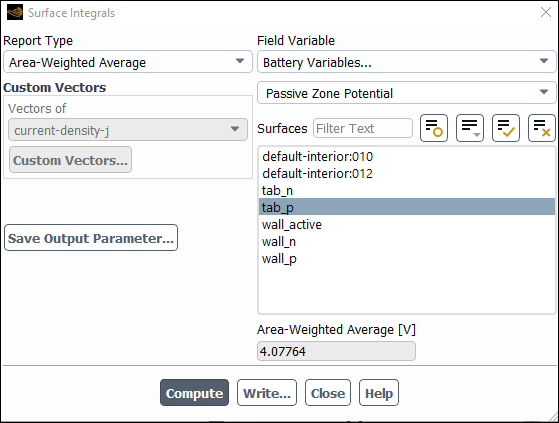Expand the Battery Variables field dropdown

click(x=406, y=62)
